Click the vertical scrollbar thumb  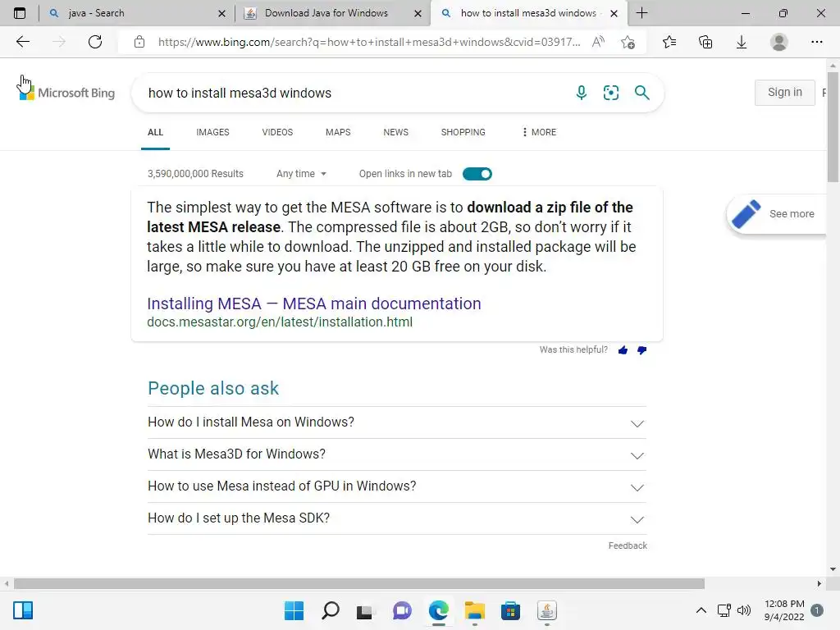point(833,126)
